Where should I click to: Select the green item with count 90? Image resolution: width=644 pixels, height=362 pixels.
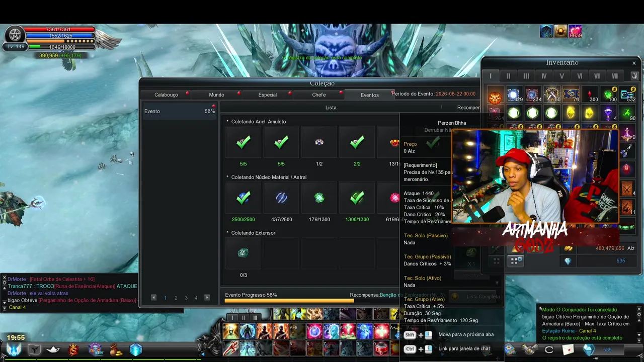(627, 114)
